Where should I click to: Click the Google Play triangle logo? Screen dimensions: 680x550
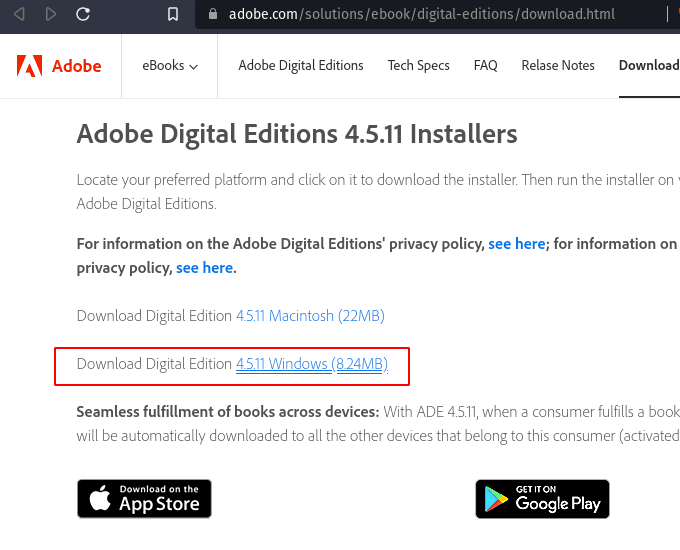pos(496,499)
